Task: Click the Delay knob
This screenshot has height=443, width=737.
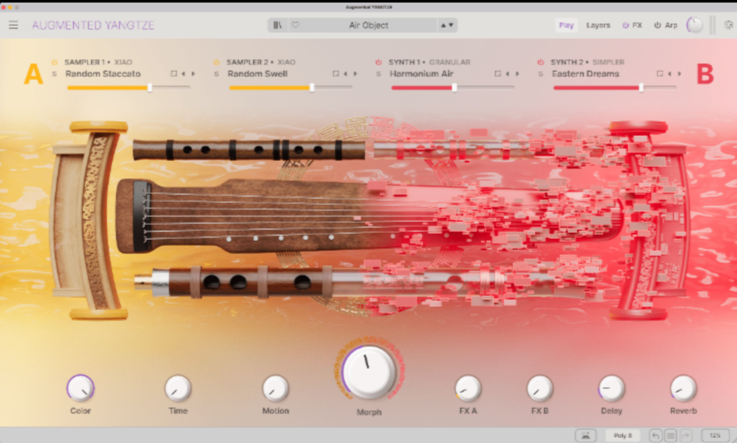Action: (612, 388)
